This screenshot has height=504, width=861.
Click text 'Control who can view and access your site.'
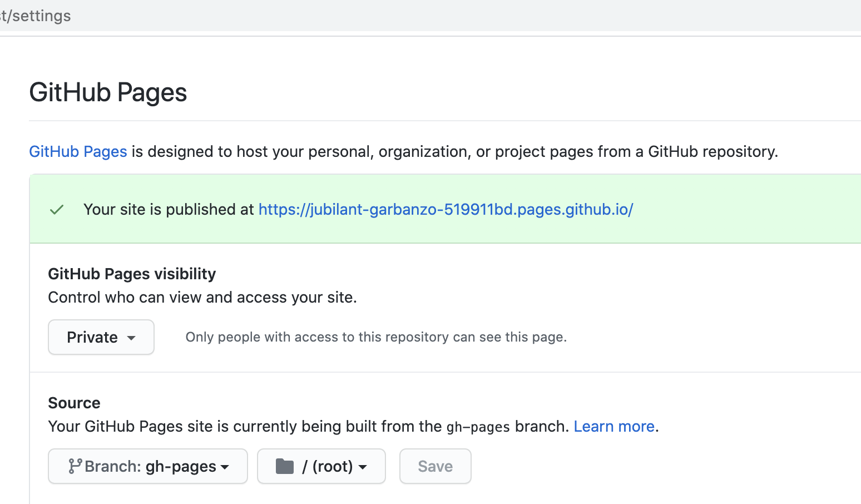[x=202, y=297]
